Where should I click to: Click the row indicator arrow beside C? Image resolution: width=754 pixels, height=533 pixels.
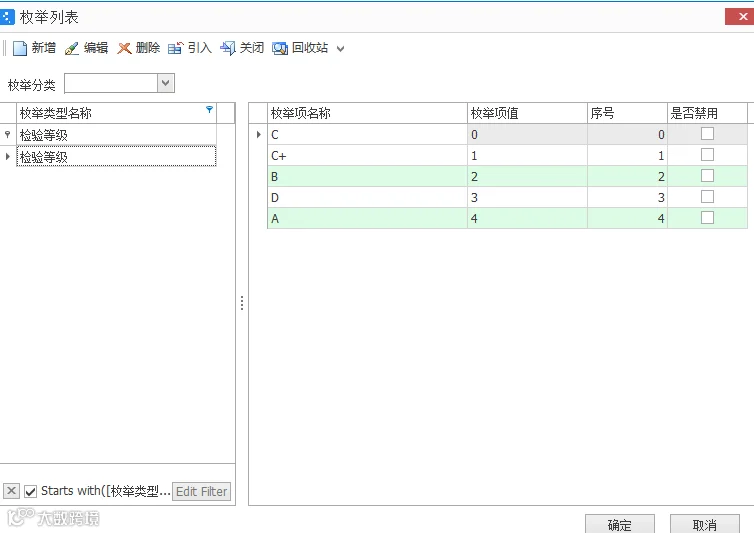pyautogui.click(x=258, y=134)
